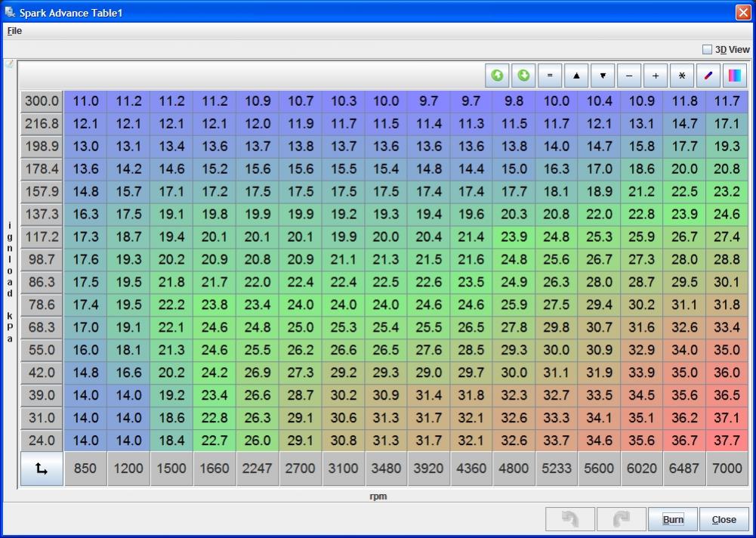Select the 300.0 kPa row header
The width and height of the screenshot is (756, 538).
pyautogui.click(x=42, y=101)
